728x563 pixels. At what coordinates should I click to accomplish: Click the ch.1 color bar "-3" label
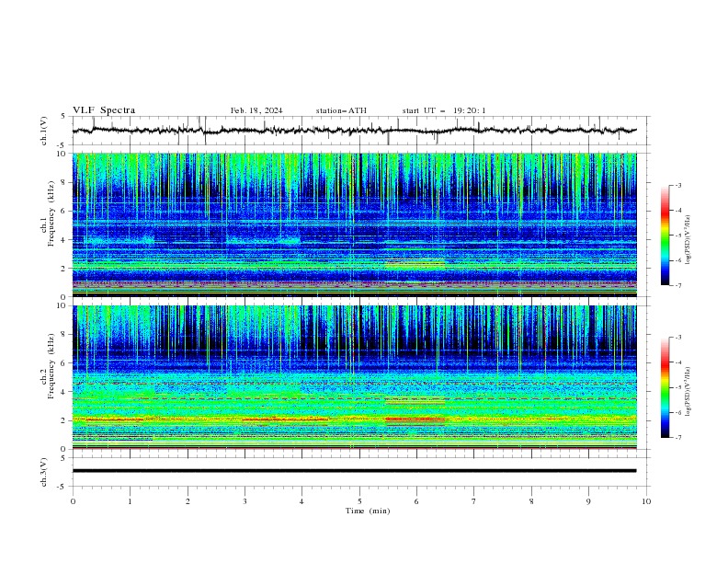(678, 185)
